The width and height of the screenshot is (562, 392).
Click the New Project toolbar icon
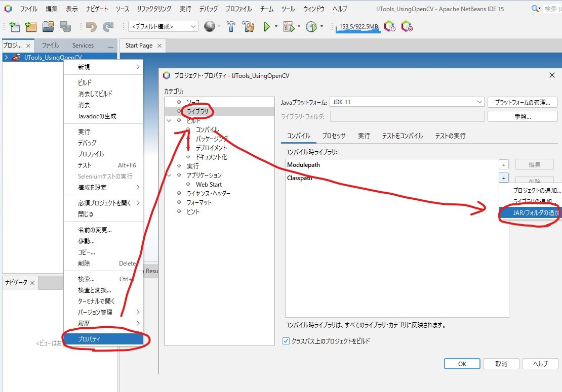tap(31, 26)
